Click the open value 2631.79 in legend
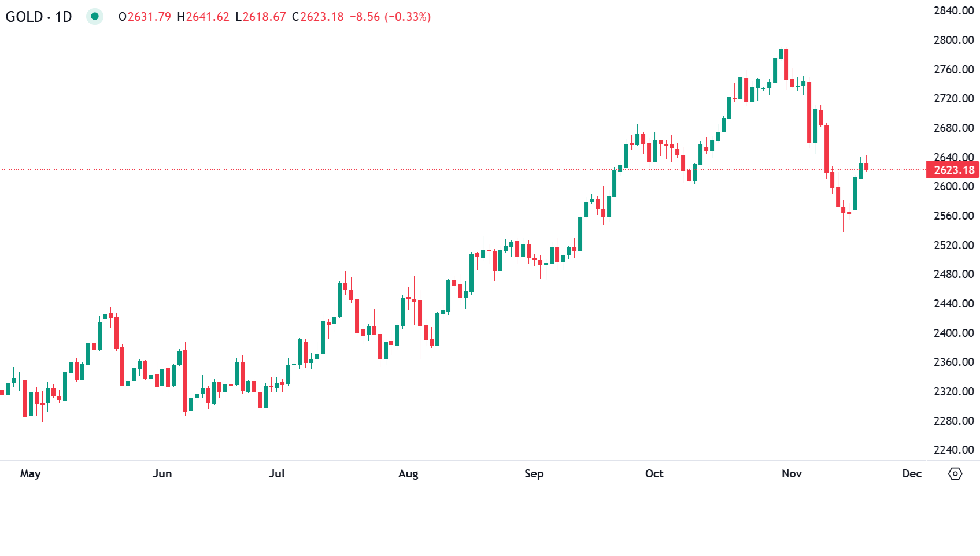Screen dimensions: 980x556 (x=149, y=17)
